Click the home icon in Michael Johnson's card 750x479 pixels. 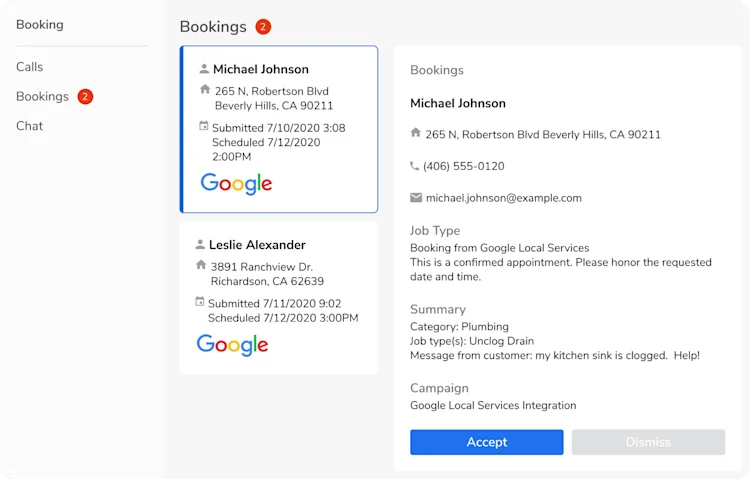point(205,89)
